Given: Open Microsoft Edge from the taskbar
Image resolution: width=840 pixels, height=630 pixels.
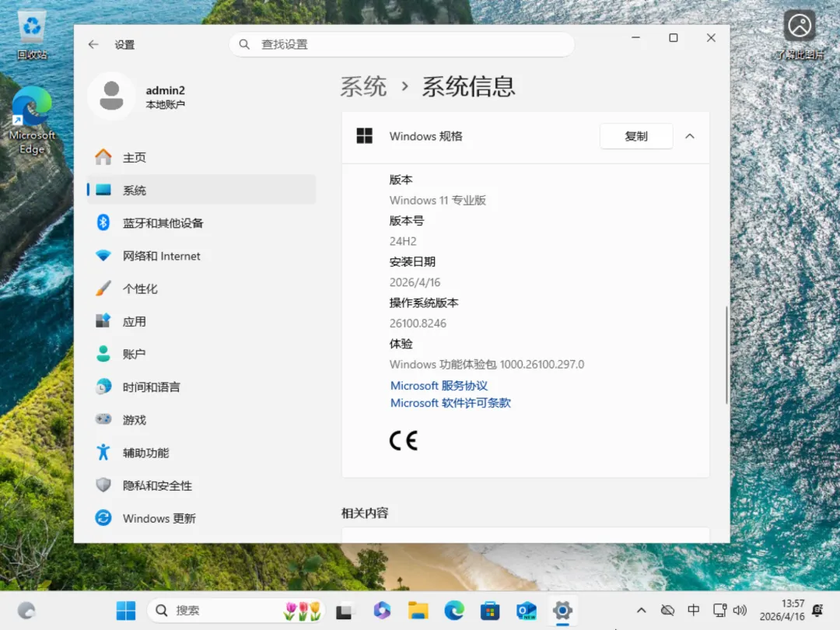Looking at the screenshot, I should [454, 611].
